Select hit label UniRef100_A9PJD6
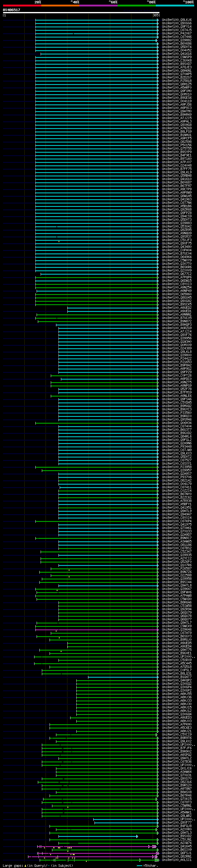Image resolution: width=197 pixels, height=868 pixels. 177,104
